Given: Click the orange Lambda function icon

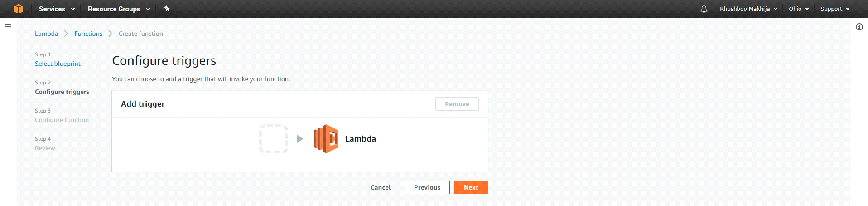Looking at the screenshot, I should point(326,139).
